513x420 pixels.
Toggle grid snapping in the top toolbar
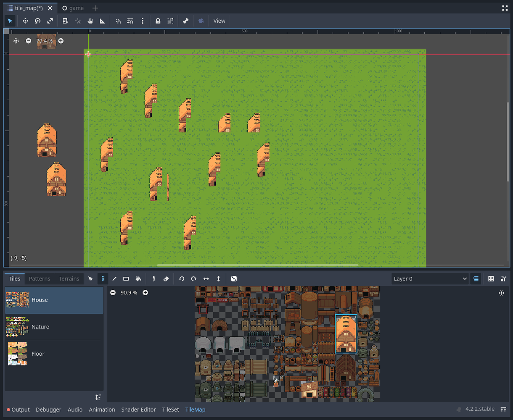(x=130, y=21)
